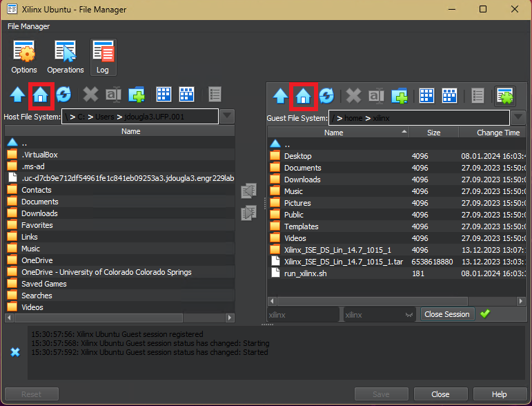Toggle the Options panel
The height and width of the screenshot is (406, 532).
pyautogui.click(x=23, y=57)
